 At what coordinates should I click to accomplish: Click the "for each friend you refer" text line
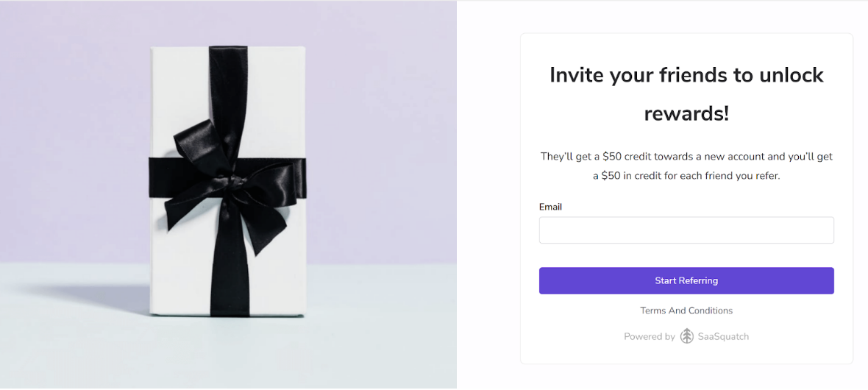point(686,176)
